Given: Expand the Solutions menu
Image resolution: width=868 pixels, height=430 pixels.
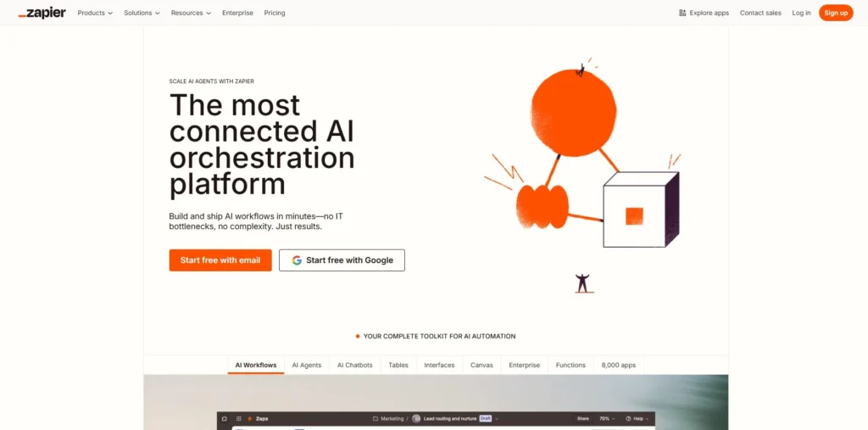Looking at the screenshot, I should click(x=142, y=13).
